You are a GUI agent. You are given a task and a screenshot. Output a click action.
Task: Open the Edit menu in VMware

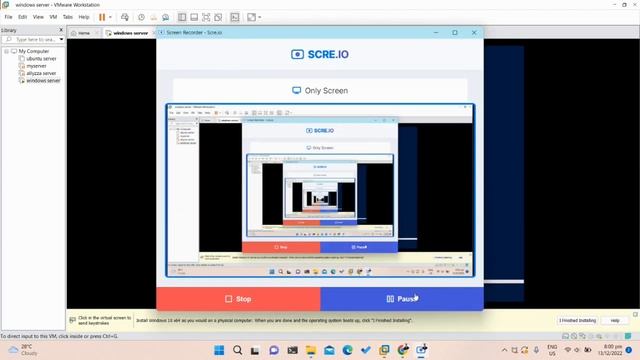pos(22,17)
